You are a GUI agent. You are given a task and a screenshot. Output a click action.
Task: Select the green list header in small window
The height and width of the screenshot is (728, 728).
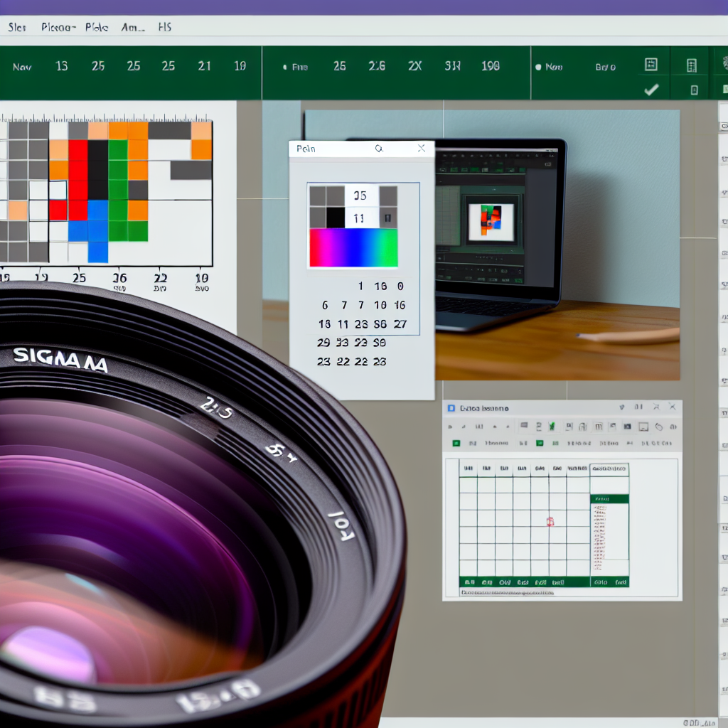point(609,499)
